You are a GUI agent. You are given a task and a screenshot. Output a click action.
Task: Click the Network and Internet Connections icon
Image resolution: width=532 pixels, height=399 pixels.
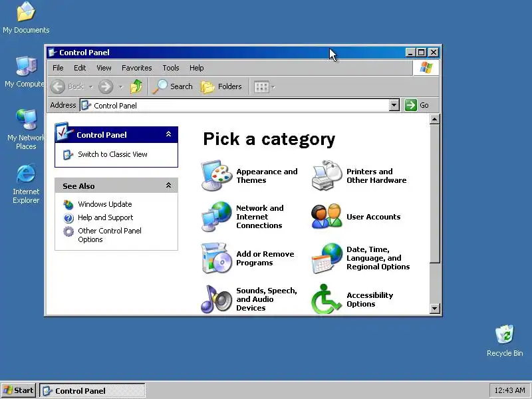[217, 217]
